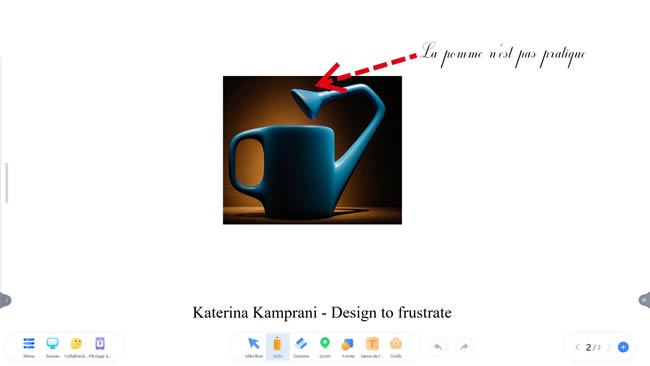Switch to the Bureau desktop view
The height and width of the screenshot is (366, 650).
[52, 347]
